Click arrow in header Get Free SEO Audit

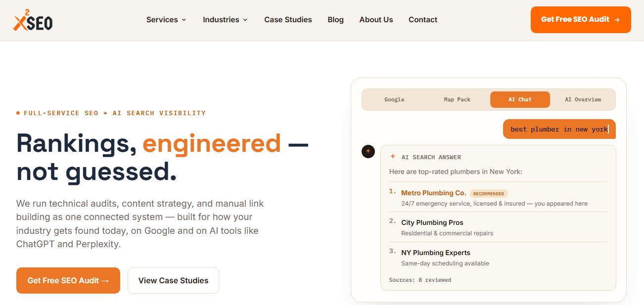tap(617, 20)
